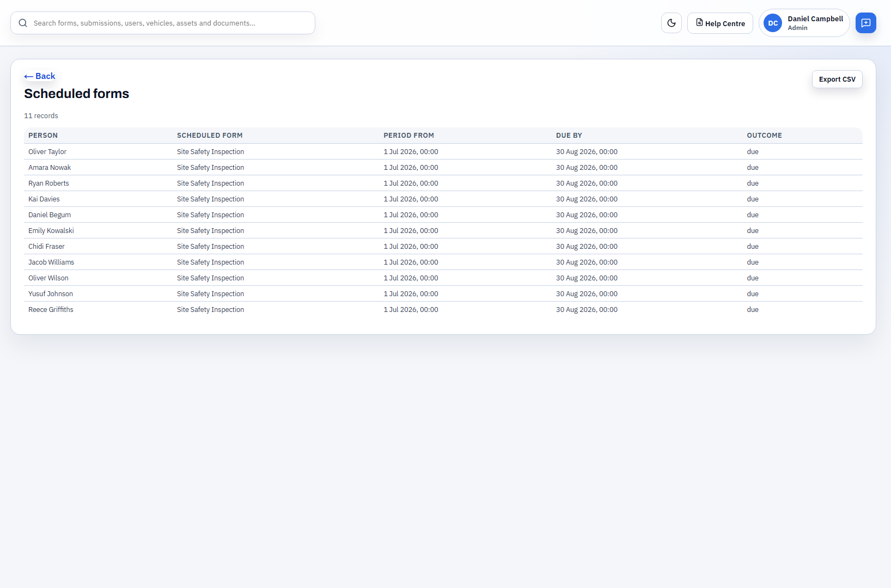Click the due outcome for Yusuf Johnson
This screenshot has height=588, width=891.
(753, 294)
